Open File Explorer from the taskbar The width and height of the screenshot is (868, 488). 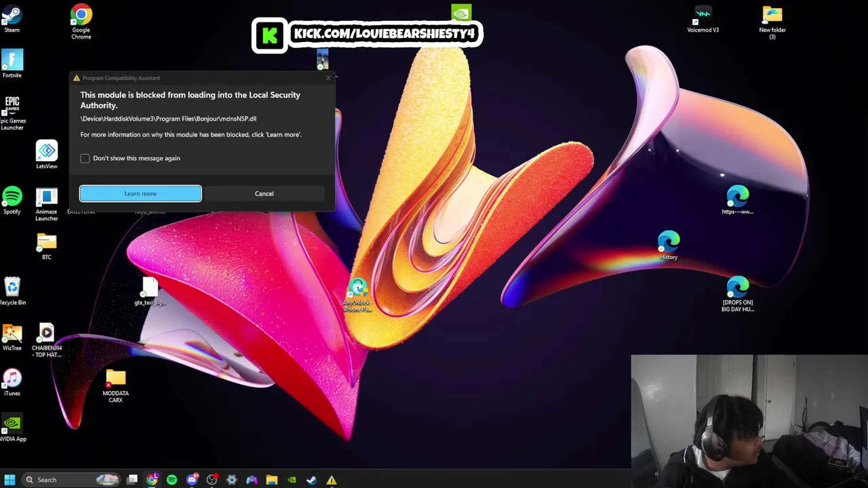coord(271,480)
